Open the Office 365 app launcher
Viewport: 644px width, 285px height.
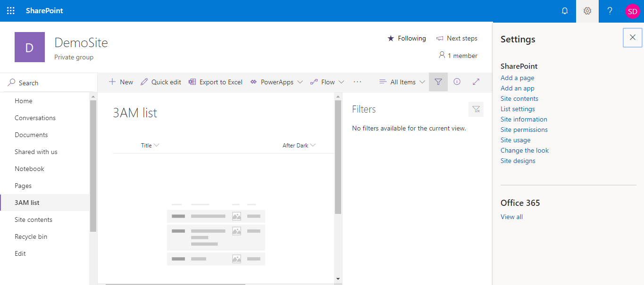tap(10, 10)
